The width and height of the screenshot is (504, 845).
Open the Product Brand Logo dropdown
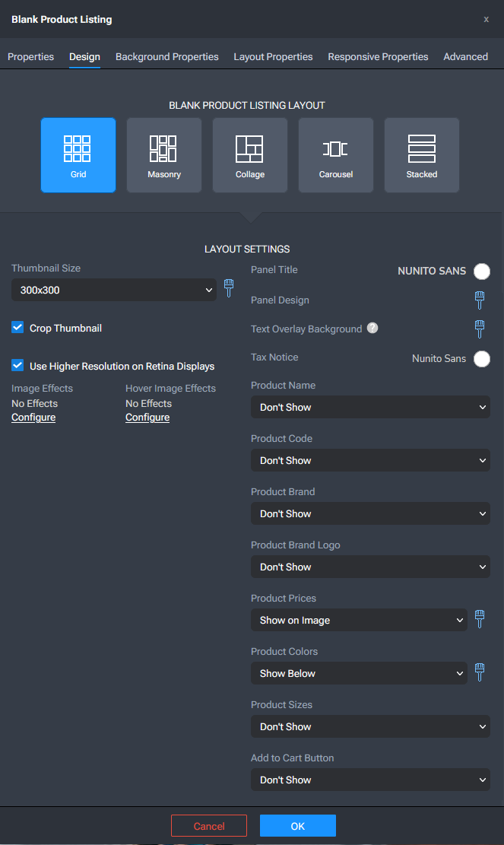tap(370, 567)
